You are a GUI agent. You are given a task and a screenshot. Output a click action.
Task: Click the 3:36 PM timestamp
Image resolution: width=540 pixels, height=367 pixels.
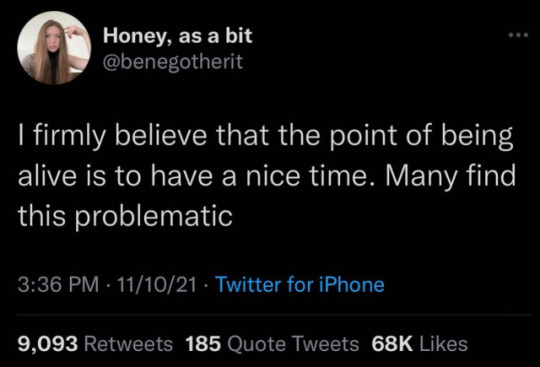pyautogui.click(x=58, y=285)
